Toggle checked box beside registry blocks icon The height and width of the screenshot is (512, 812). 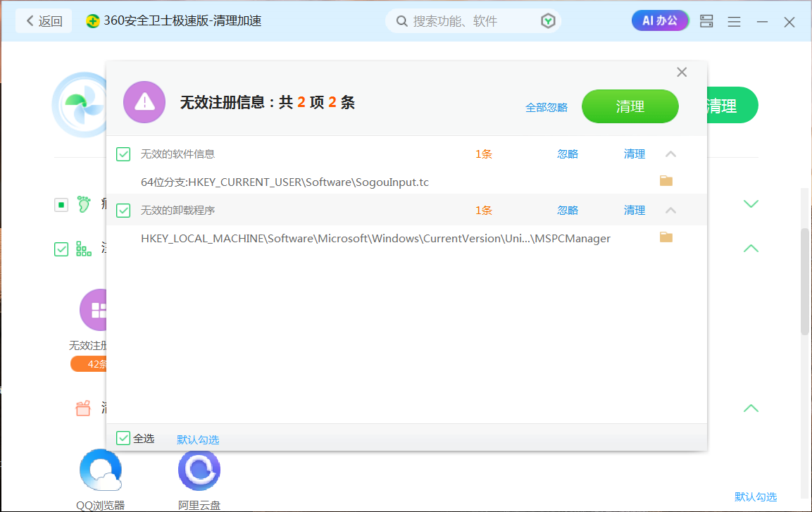point(61,249)
